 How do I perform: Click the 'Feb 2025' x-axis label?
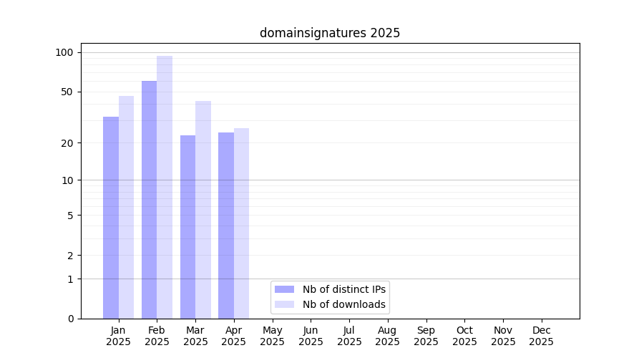(157, 336)
